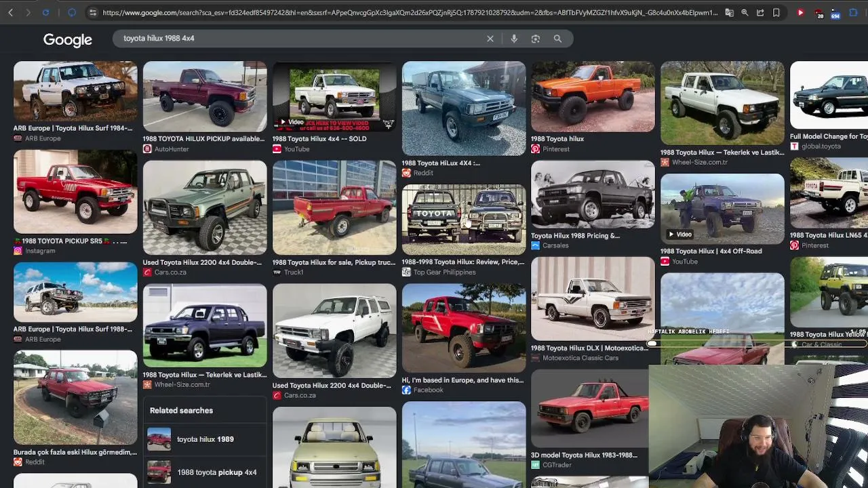Open 'Full Model Change for To' link

pyautogui.click(x=829, y=136)
